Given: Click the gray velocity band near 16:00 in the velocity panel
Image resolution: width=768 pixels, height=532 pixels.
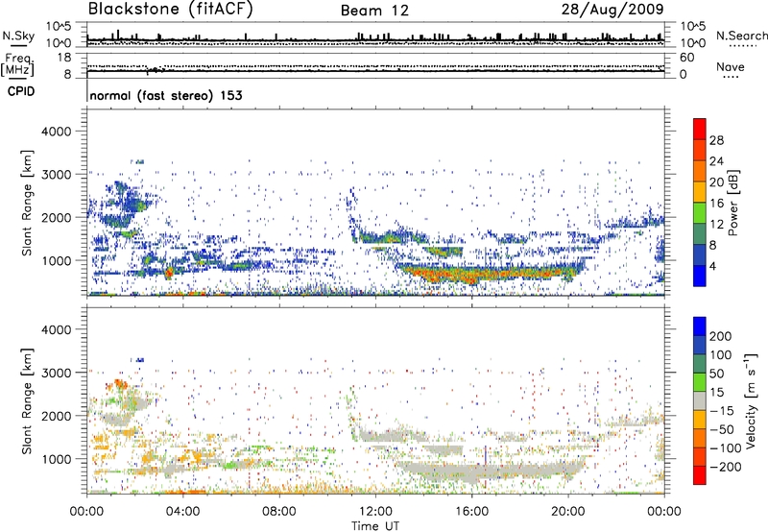Looking at the screenshot, I should pos(470,472).
